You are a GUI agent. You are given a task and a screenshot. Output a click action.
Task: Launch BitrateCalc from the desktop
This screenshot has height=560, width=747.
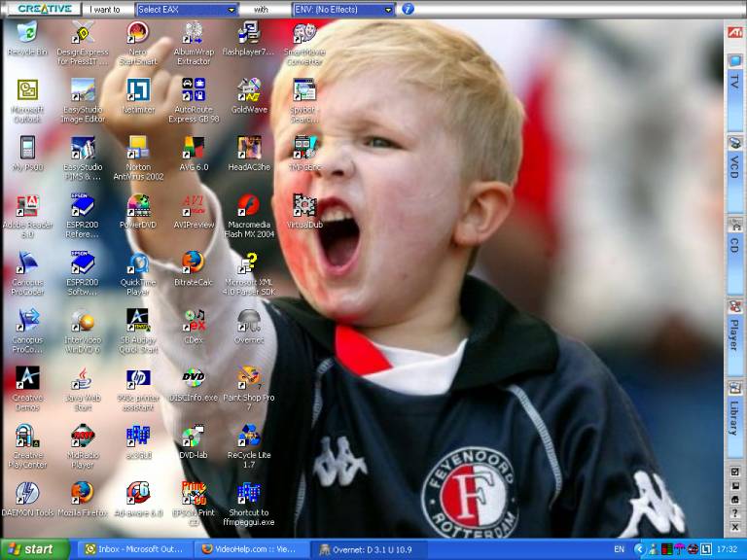[x=194, y=262]
